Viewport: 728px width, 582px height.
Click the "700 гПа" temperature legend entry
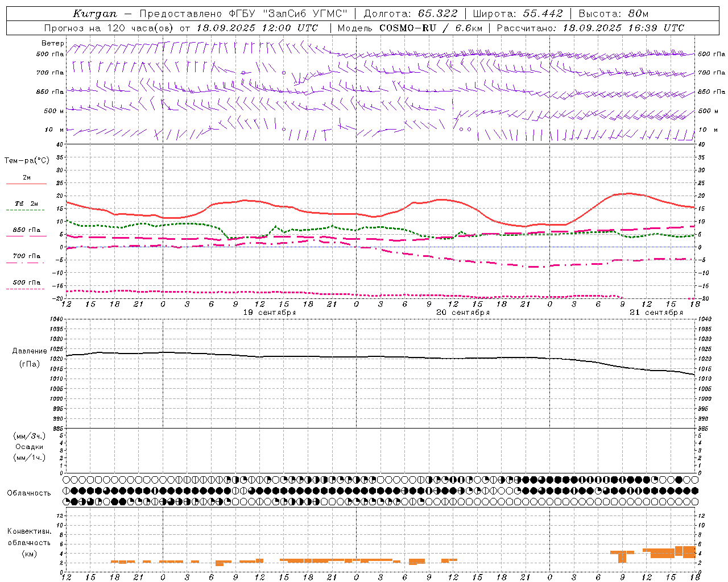coord(27,256)
